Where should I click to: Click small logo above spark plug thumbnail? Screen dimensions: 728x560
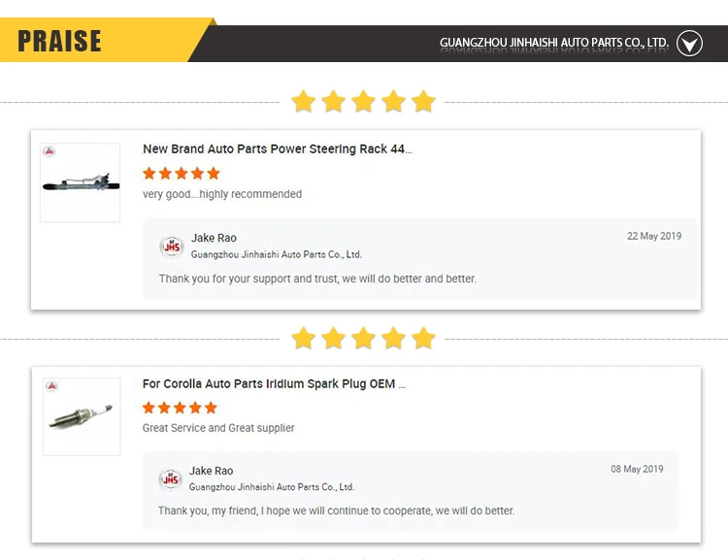[50, 386]
